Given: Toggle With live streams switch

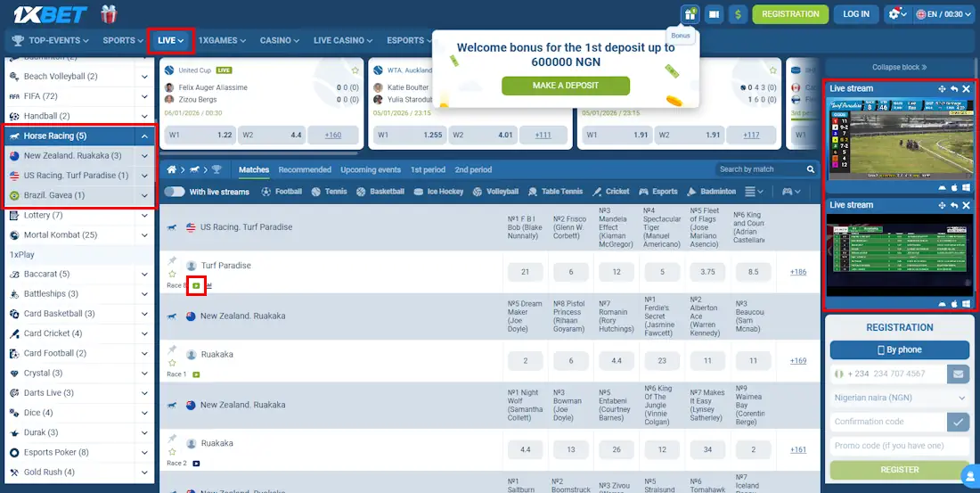Looking at the screenshot, I should 175,192.
